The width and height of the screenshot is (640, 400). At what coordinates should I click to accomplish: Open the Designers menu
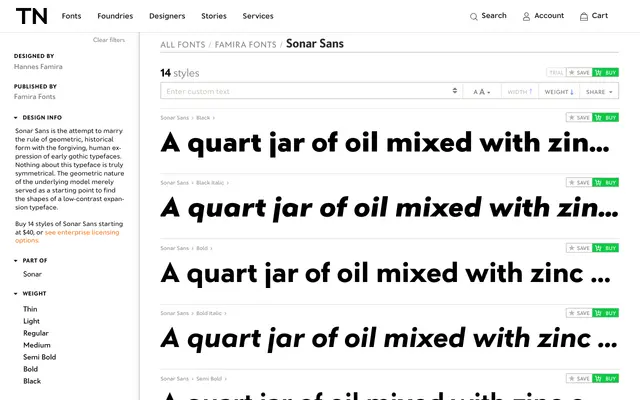click(167, 16)
